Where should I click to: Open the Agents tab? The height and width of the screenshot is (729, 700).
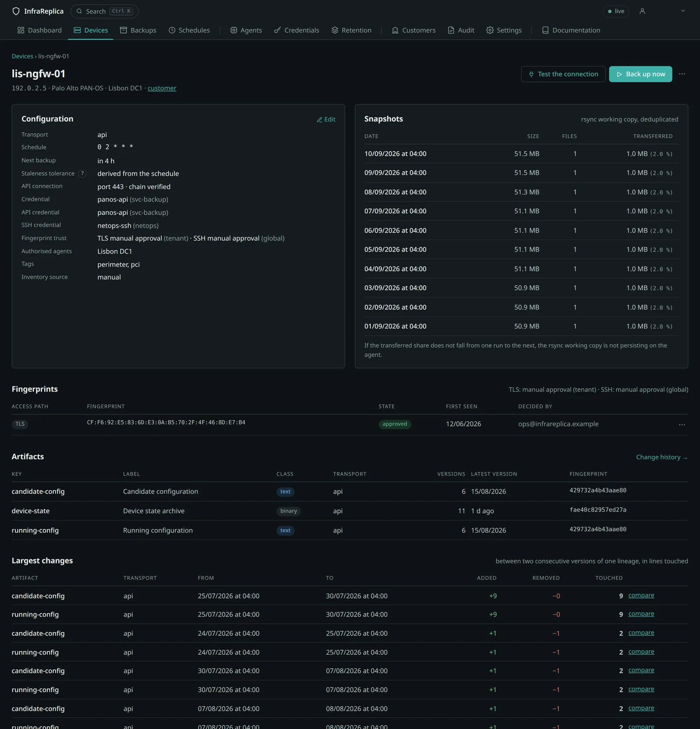point(246,30)
